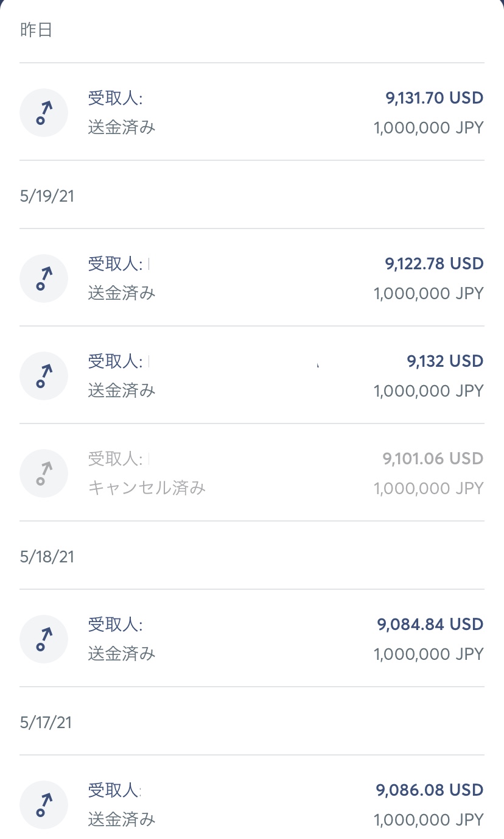The width and height of the screenshot is (504, 839).
Task: Tap the キャンセル済み status label
Action: [x=147, y=488]
